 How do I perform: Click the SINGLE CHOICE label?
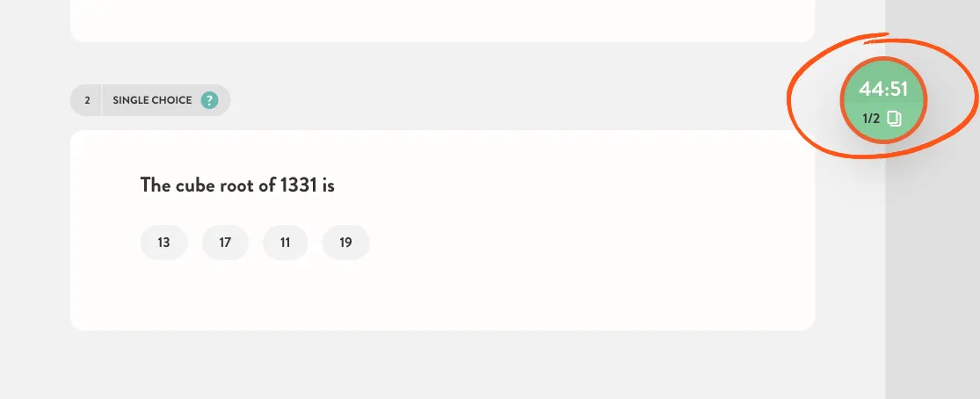click(153, 100)
